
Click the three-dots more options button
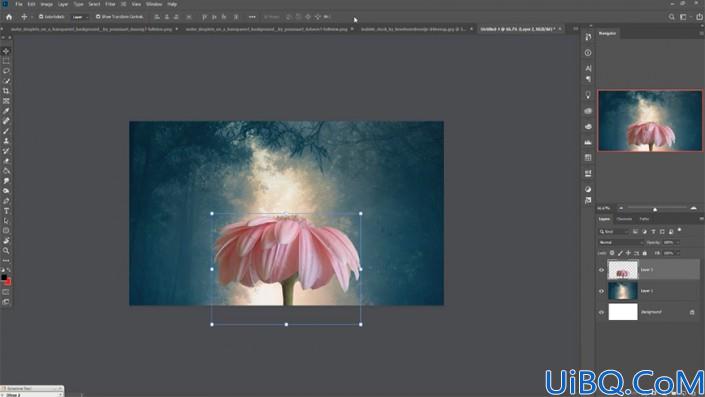pyautogui.click(x=252, y=17)
